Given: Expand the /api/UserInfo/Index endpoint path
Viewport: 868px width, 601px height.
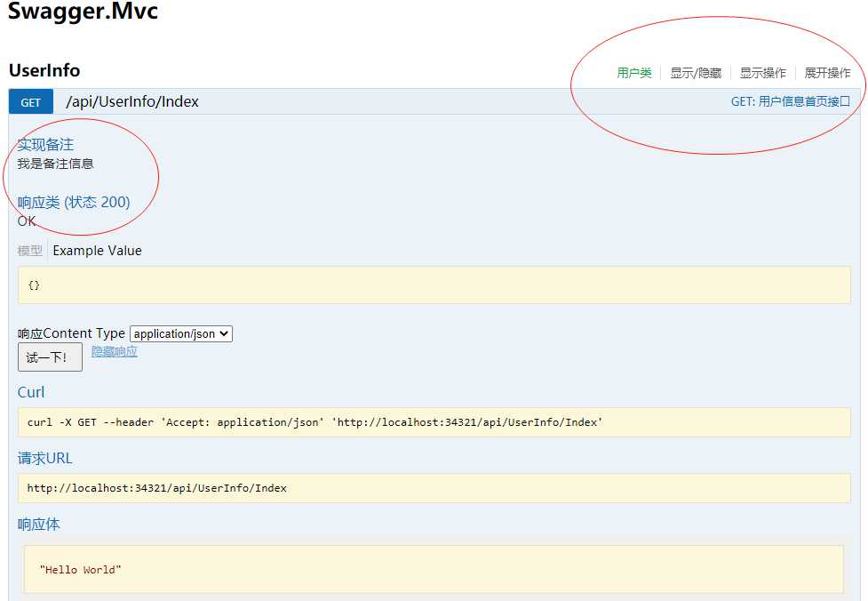Looking at the screenshot, I should (x=132, y=101).
